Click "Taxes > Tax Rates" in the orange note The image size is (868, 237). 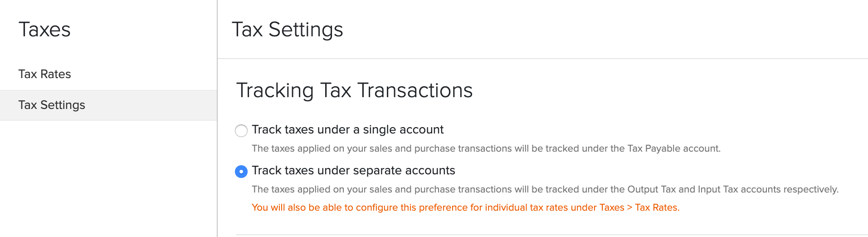pos(639,207)
